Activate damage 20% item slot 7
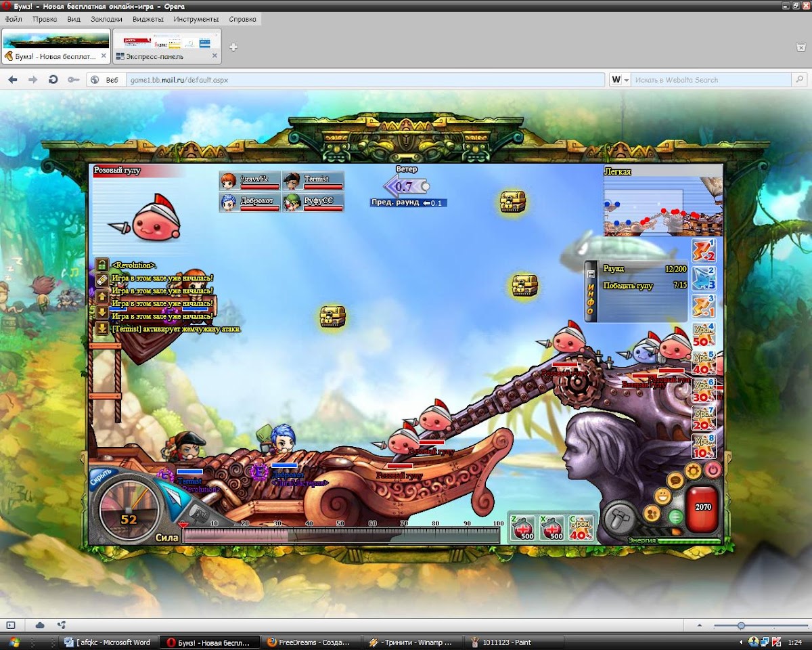The height and width of the screenshot is (650, 812). click(x=703, y=419)
